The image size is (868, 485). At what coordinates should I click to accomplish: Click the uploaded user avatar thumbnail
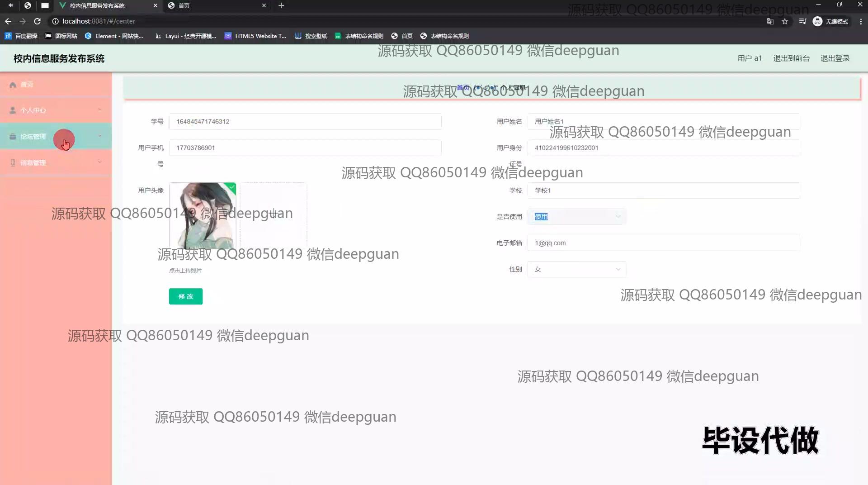coord(203,215)
